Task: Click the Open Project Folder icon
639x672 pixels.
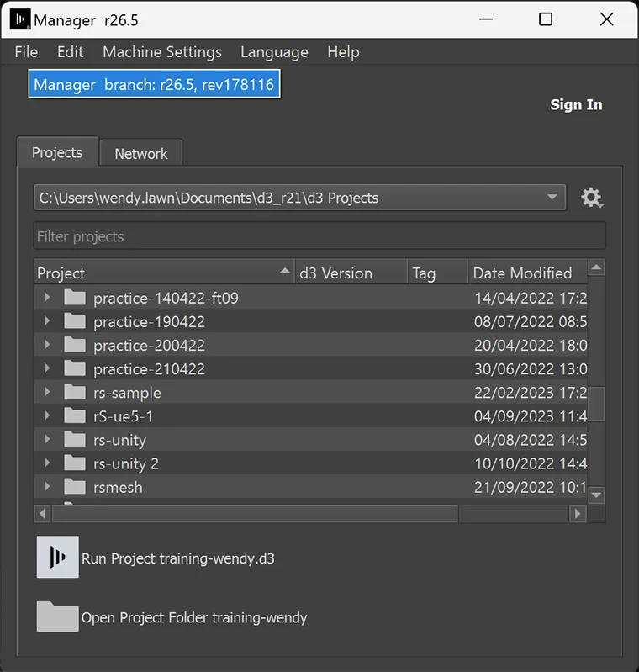Action: 57,616
